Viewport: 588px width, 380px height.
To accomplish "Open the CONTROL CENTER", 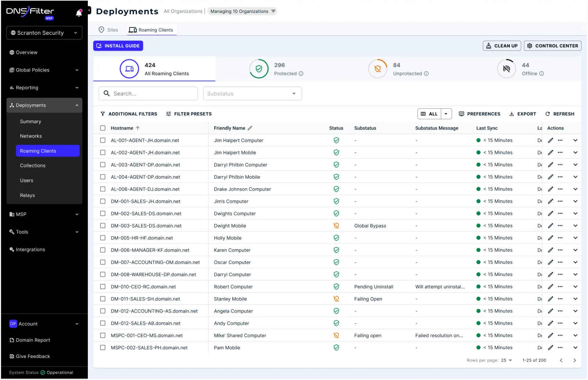I will [553, 46].
